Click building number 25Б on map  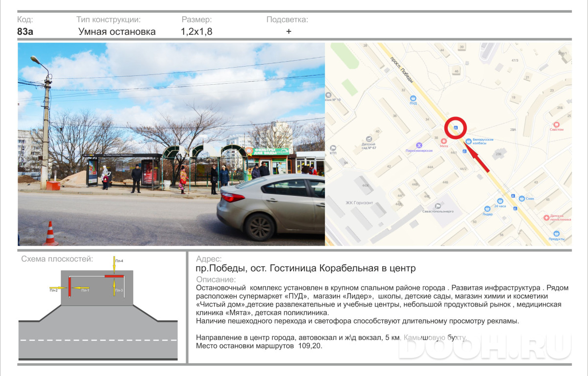click(x=560, y=107)
